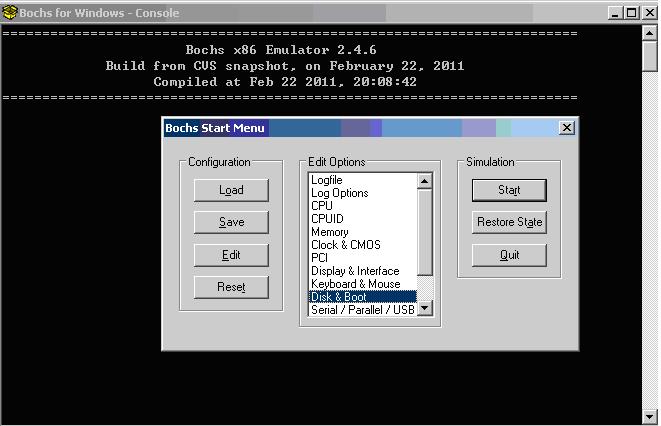Choose CPU in the options list
Screen dimensions: 661x426
(322, 206)
